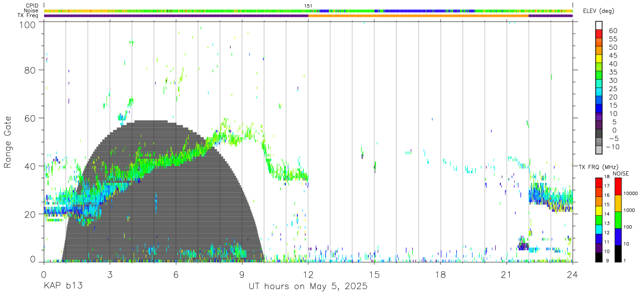Viewport: 644px width, 297px height.
Task: Click the 9 tick on UT hours axis
Action: click(242, 274)
